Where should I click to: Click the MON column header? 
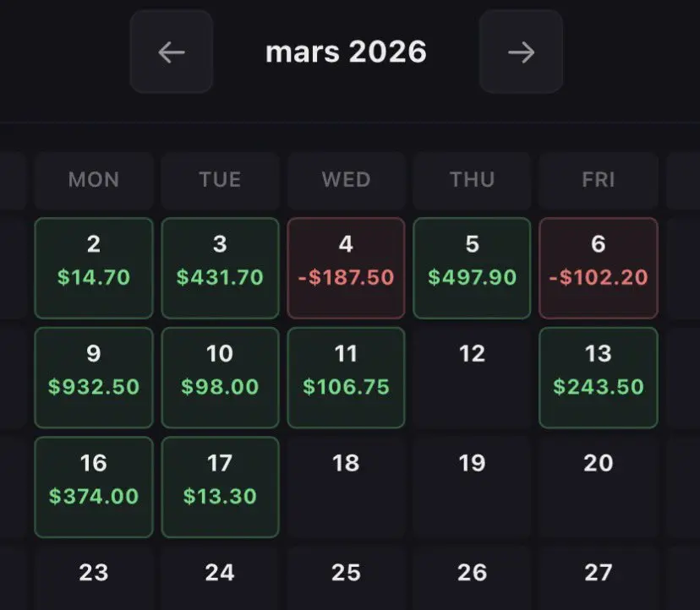click(94, 180)
